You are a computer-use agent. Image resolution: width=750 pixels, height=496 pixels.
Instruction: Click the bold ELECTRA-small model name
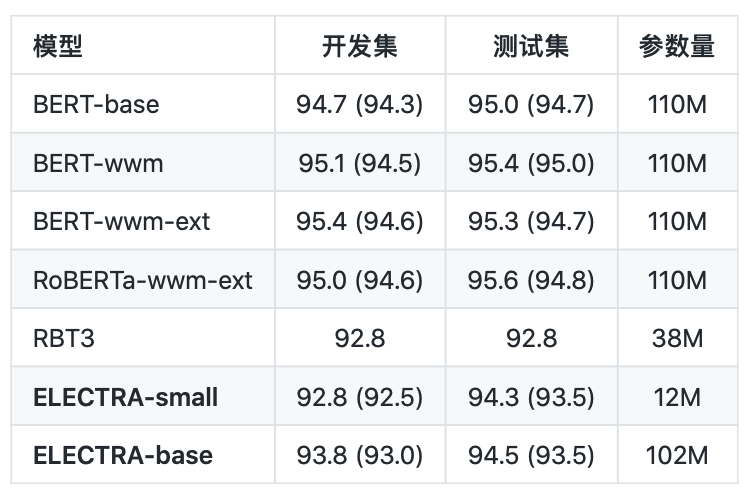tap(125, 397)
